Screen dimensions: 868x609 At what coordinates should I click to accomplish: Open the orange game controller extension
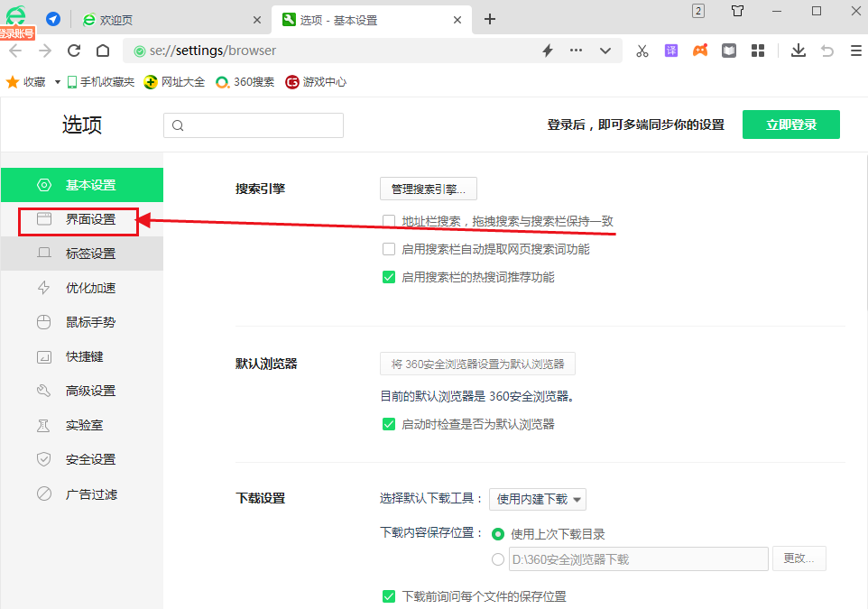(700, 51)
